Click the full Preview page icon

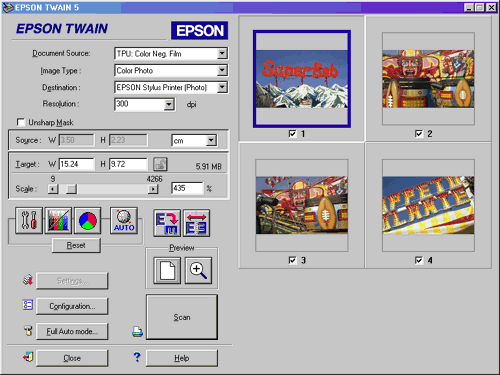(167, 270)
